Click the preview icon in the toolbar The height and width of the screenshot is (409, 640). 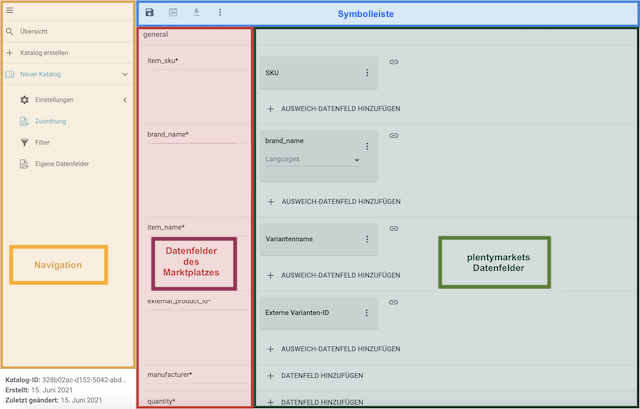(x=173, y=12)
